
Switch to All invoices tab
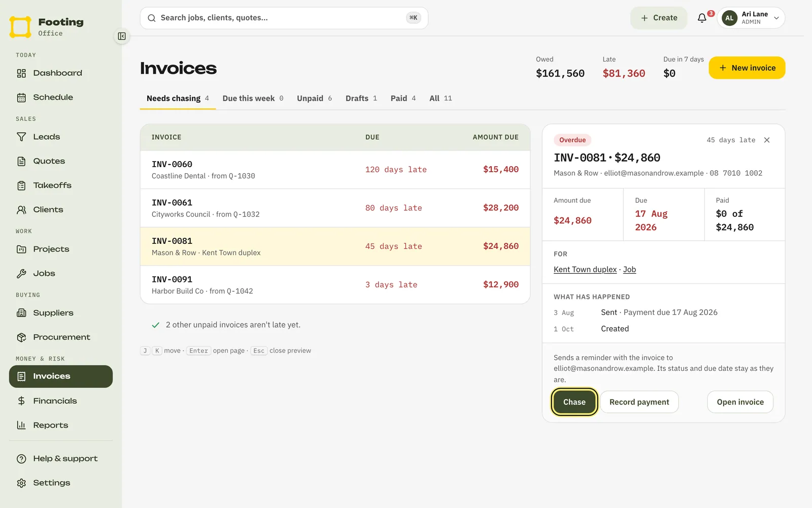(441, 99)
